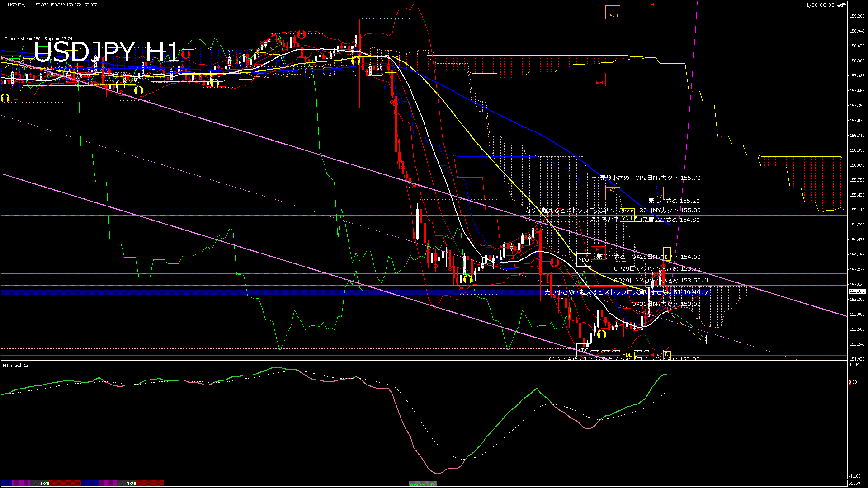Click the 1/29 date session bar segment
The image size is (868, 488).
tap(132, 483)
